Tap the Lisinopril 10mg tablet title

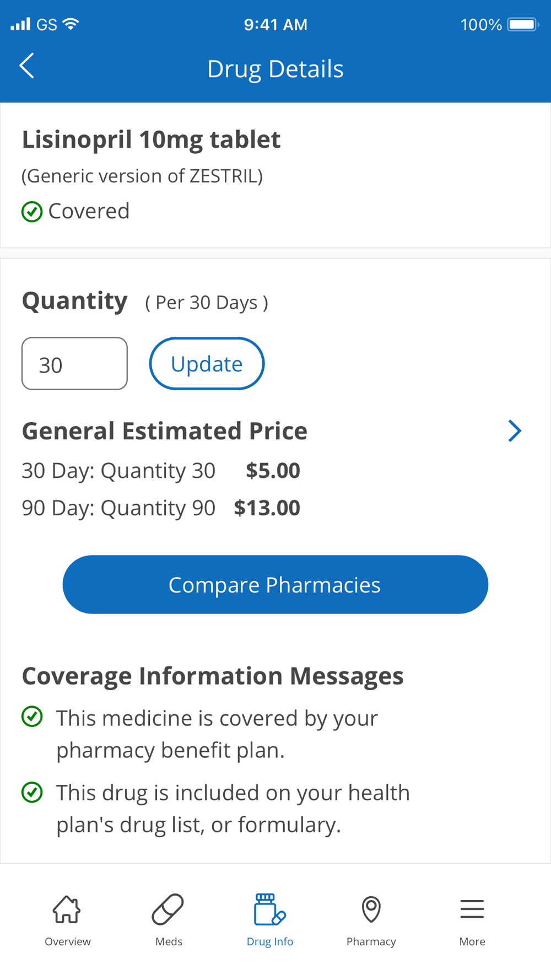pyautogui.click(x=152, y=139)
